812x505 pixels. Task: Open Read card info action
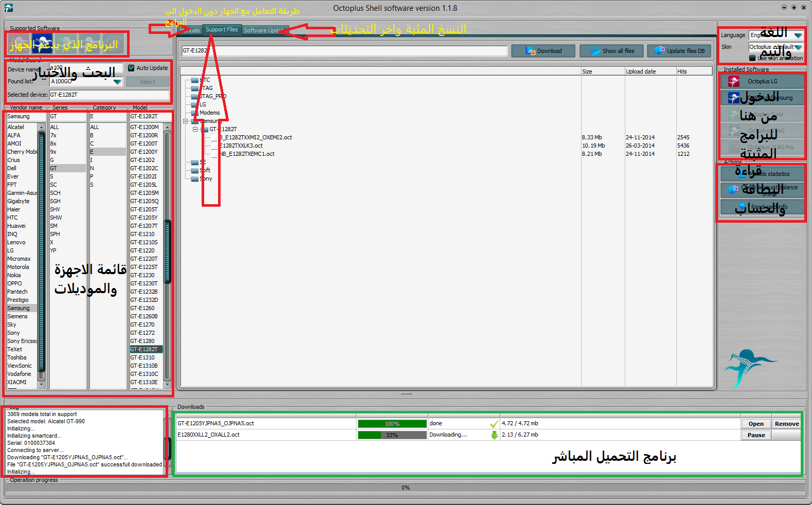click(x=762, y=207)
